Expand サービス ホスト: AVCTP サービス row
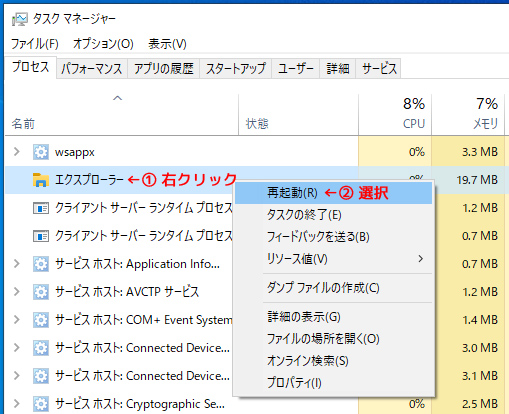 click(16, 292)
